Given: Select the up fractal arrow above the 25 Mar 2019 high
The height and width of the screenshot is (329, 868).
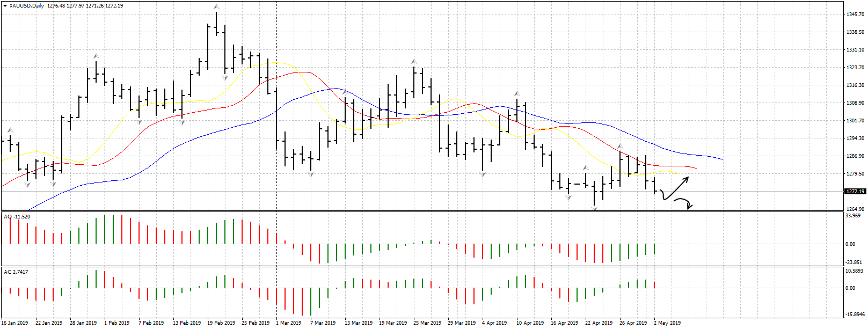Looking at the screenshot, I should click(x=414, y=62).
